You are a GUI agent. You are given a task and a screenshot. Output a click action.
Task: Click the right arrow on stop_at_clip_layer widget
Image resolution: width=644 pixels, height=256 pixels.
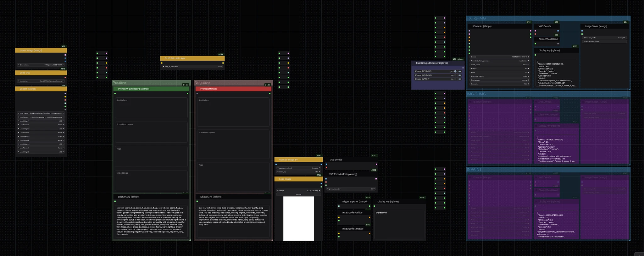[221, 67]
